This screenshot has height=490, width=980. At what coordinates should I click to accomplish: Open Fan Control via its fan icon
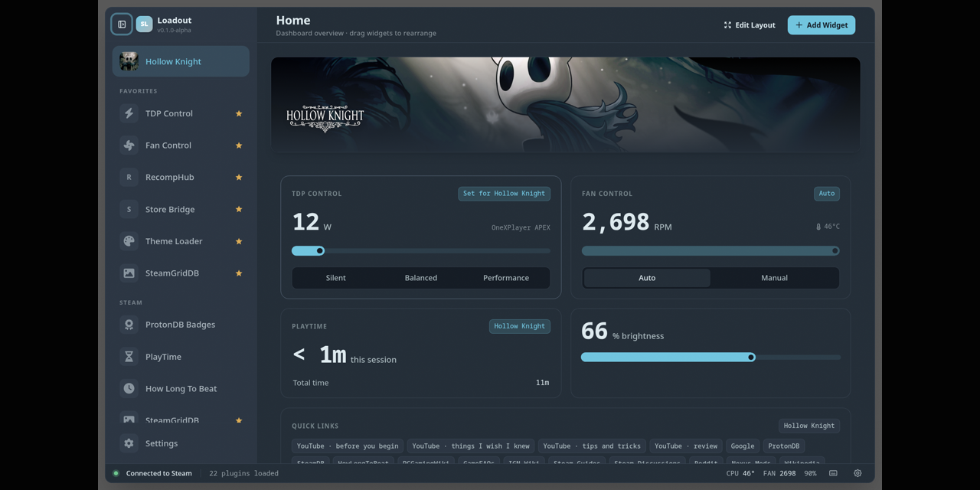coord(129,145)
